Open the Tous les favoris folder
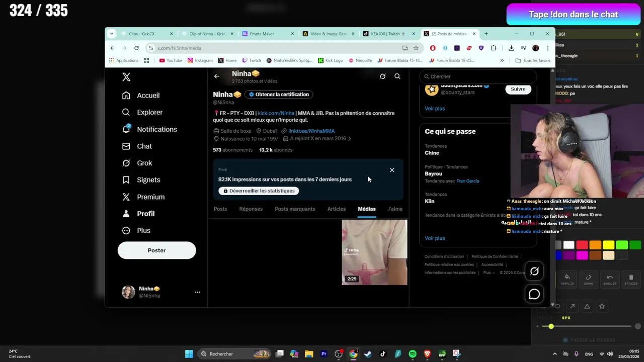644x362 pixels. point(533,60)
